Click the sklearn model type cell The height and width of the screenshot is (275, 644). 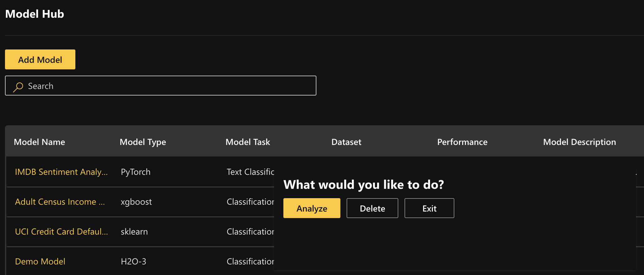coord(134,232)
